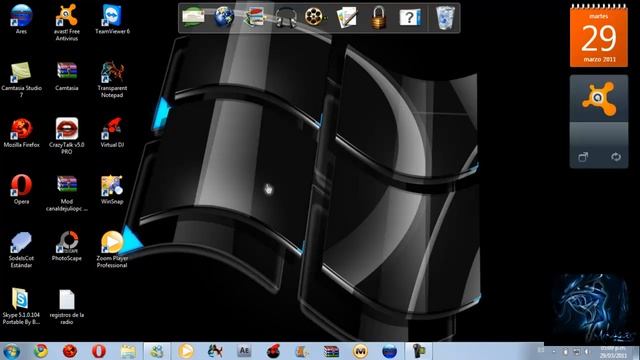Select the Mod canaldejuliopc archive
The height and width of the screenshot is (360, 640).
[x=67, y=193]
